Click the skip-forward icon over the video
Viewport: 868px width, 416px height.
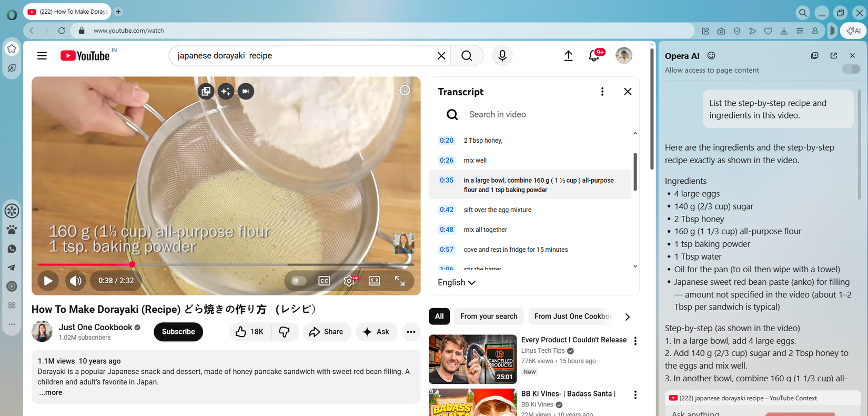(246, 91)
